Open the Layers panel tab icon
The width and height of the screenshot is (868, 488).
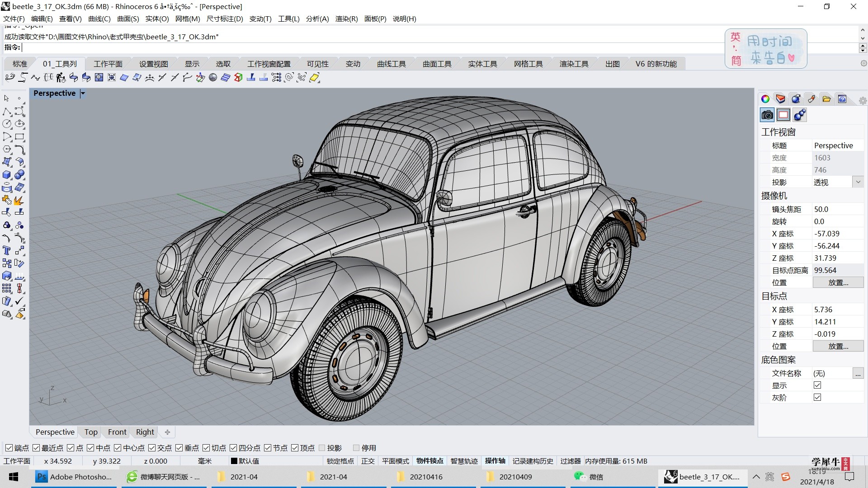[x=781, y=99]
